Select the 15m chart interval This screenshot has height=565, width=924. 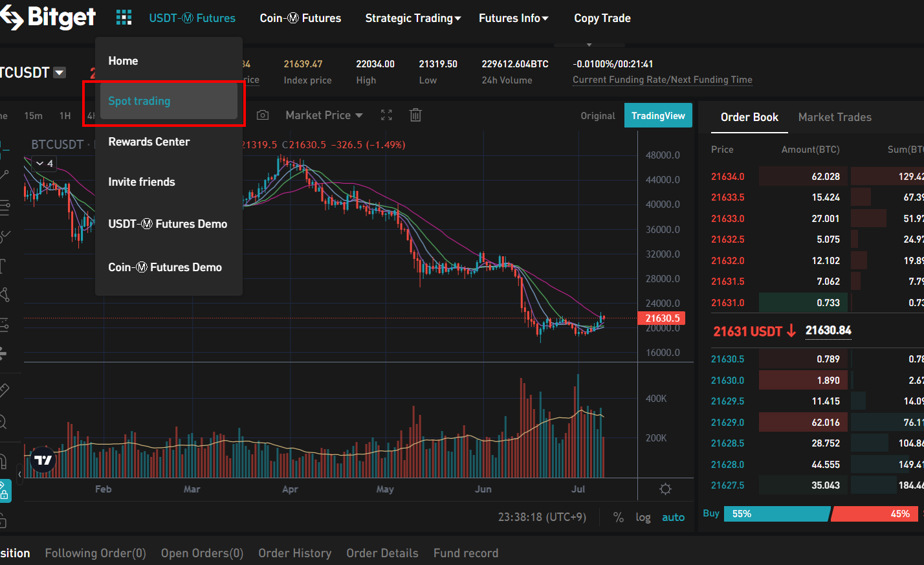coord(33,116)
